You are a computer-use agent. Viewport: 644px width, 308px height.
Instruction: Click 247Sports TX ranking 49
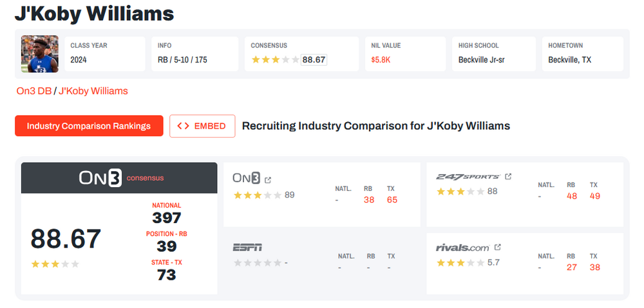pos(594,196)
